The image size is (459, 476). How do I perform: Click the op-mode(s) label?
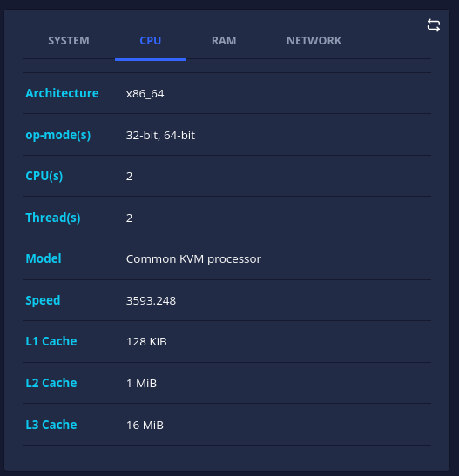coord(58,135)
